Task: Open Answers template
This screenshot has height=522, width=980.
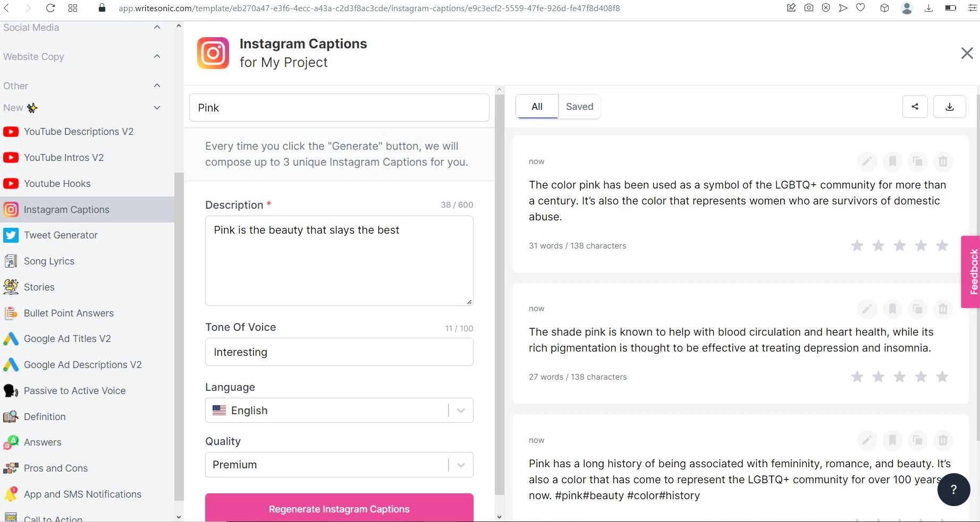Action: (x=87, y=442)
